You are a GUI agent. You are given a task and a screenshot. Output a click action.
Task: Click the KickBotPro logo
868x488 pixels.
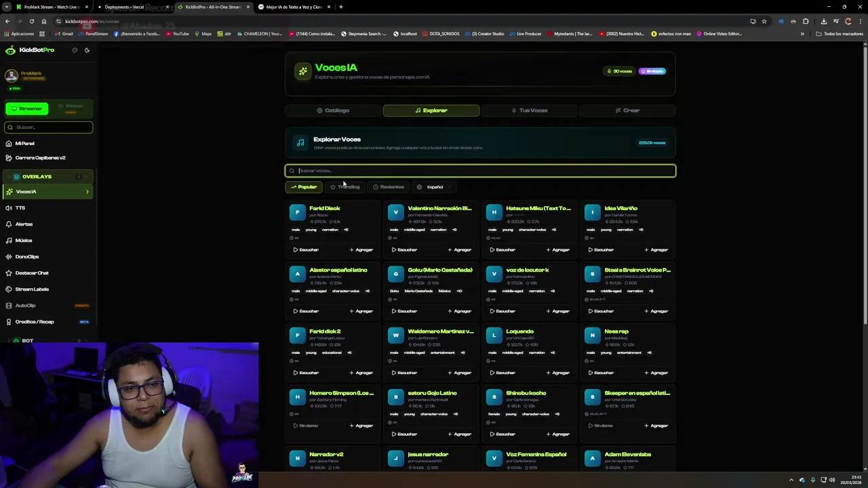click(30, 50)
